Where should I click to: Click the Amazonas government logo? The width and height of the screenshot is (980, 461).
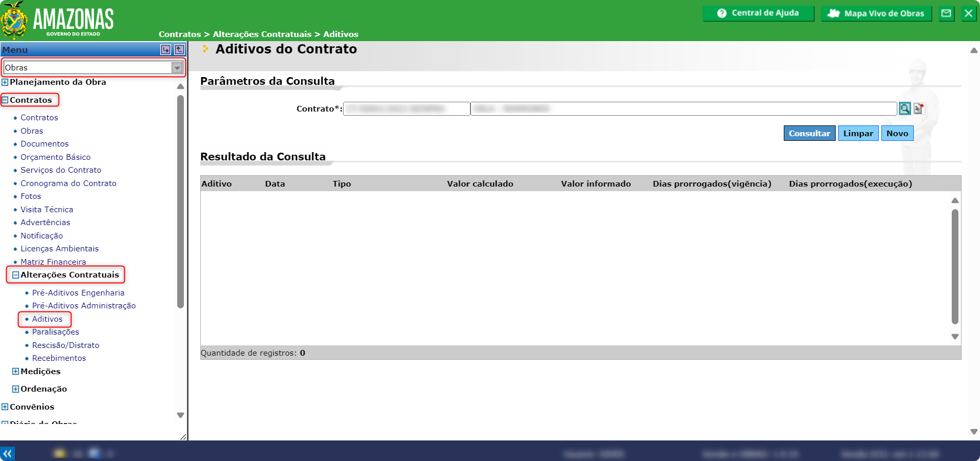click(x=57, y=21)
